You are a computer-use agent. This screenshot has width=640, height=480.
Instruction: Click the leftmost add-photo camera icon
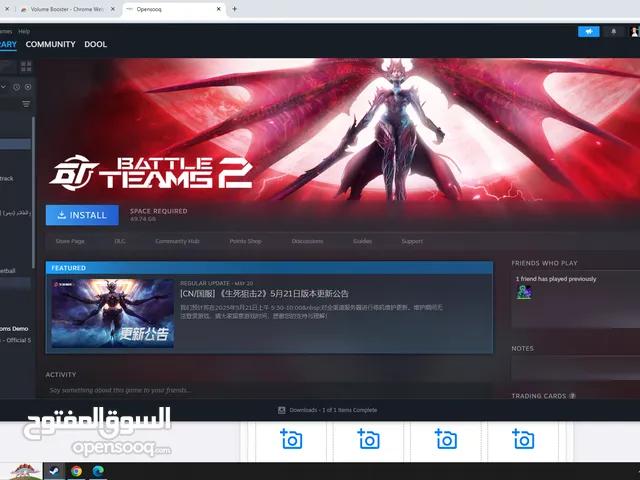pyautogui.click(x=291, y=439)
